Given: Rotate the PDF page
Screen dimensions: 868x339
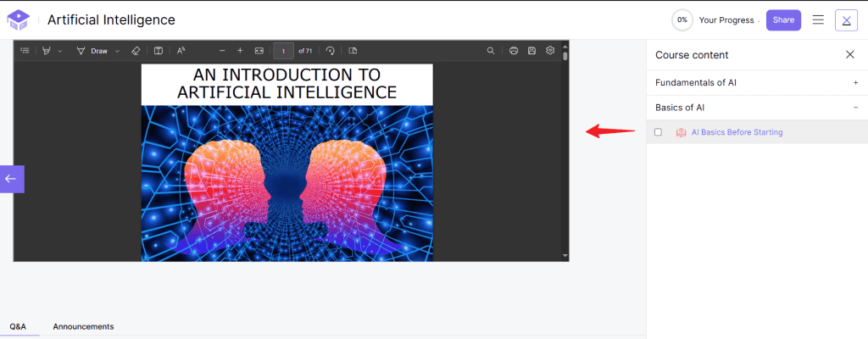Looking at the screenshot, I should [331, 50].
